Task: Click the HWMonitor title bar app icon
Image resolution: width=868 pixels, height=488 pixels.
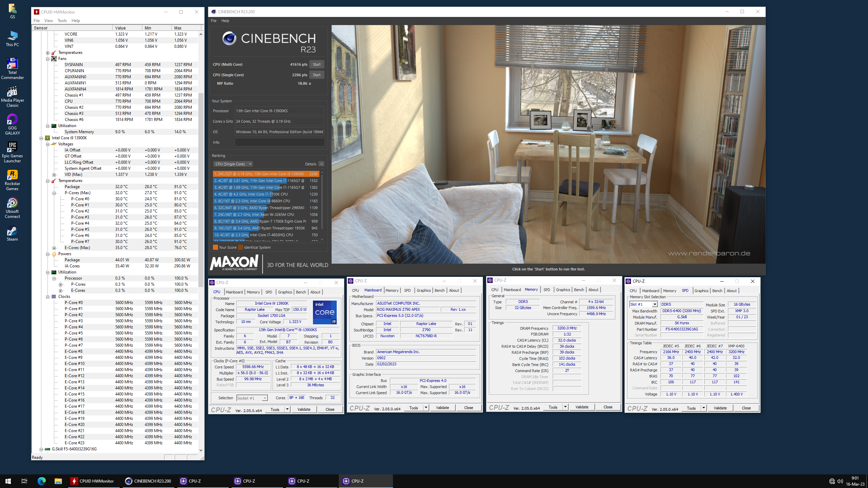Action: click(x=37, y=12)
